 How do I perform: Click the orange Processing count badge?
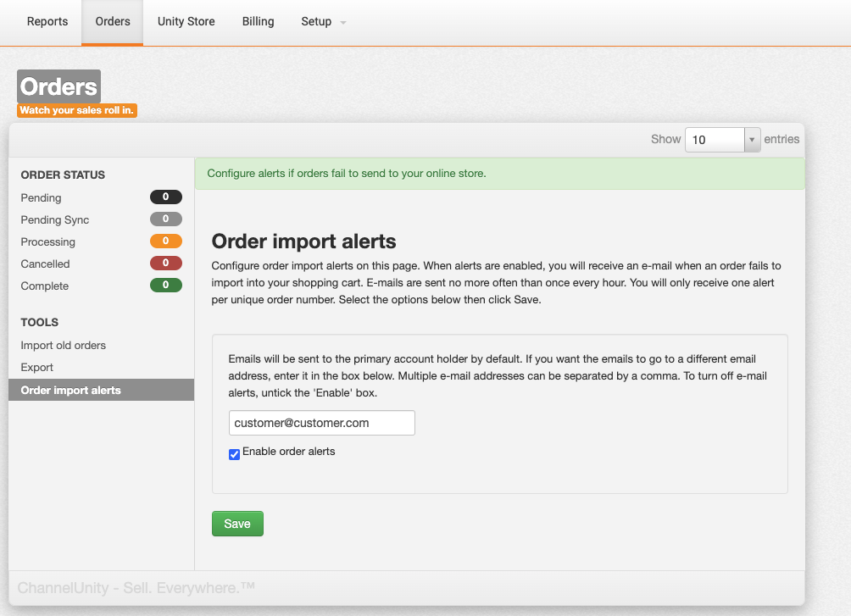[165, 241]
